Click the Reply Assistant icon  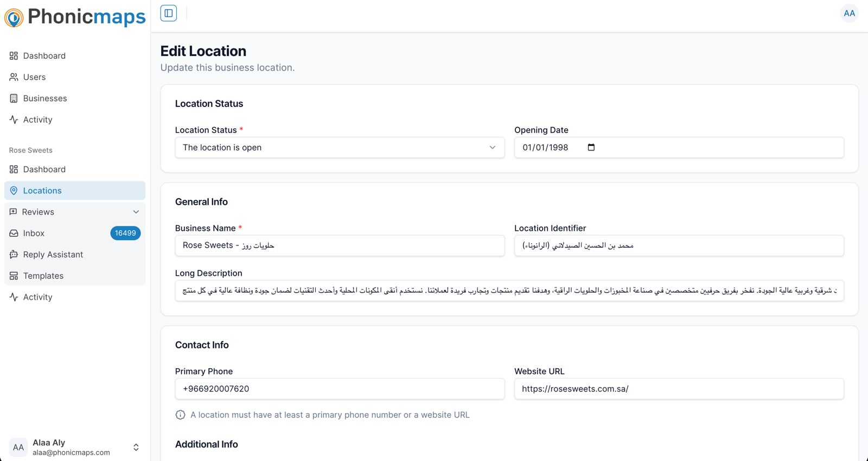coord(14,255)
